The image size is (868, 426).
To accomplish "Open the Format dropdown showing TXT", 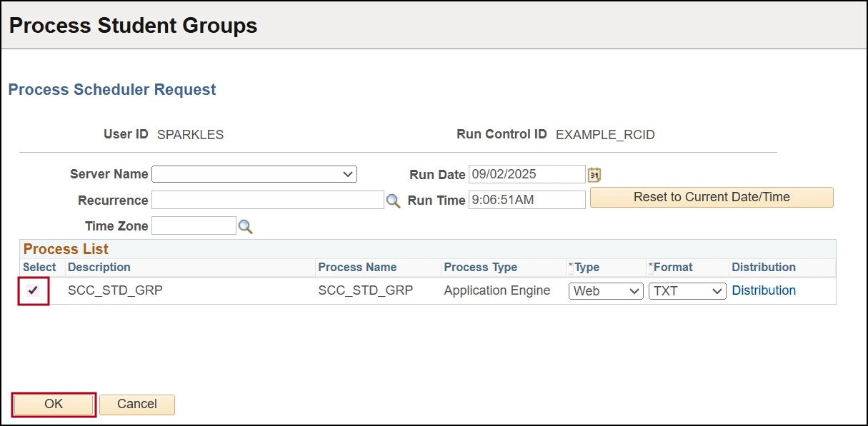I will pos(687,291).
